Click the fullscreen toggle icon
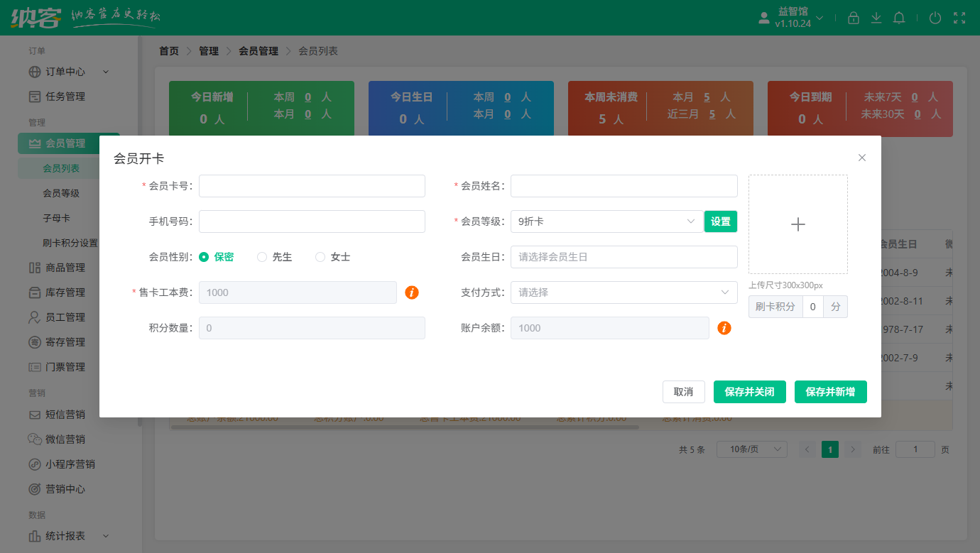This screenshot has height=553, width=980. (960, 18)
